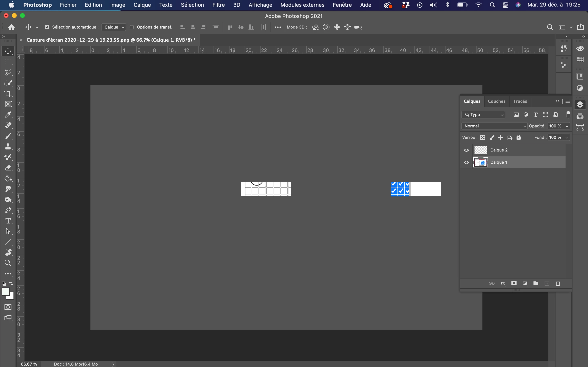The height and width of the screenshot is (367, 588).
Task: Hide the Calque 2 layer
Action: 466,150
